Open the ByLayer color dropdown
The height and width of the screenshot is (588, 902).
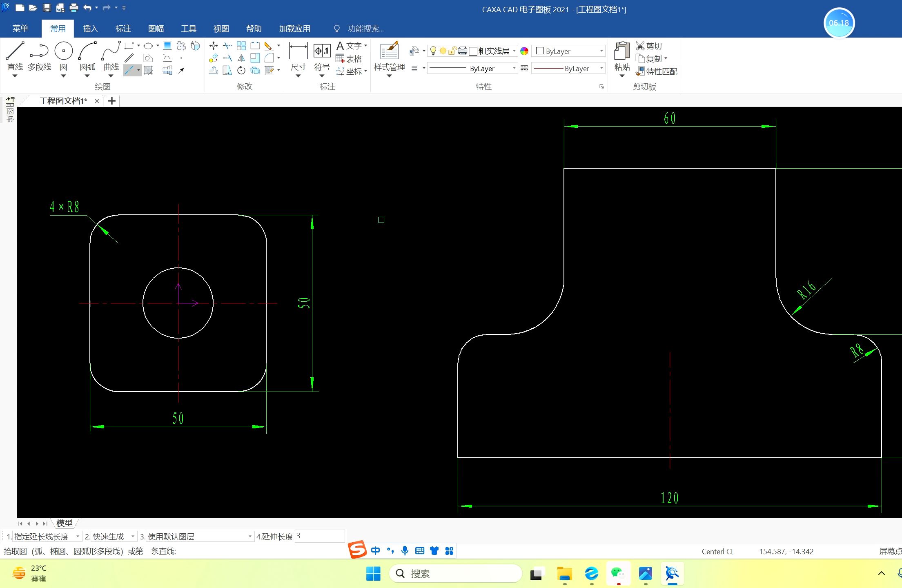point(569,51)
